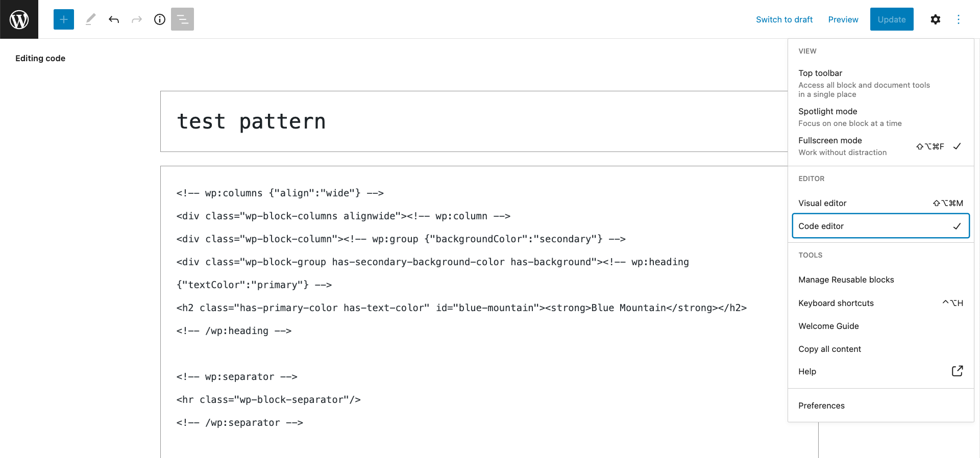The image size is (980, 458).
Task: Switch to Visual editor
Action: pyautogui.click(x=880, y=203)
